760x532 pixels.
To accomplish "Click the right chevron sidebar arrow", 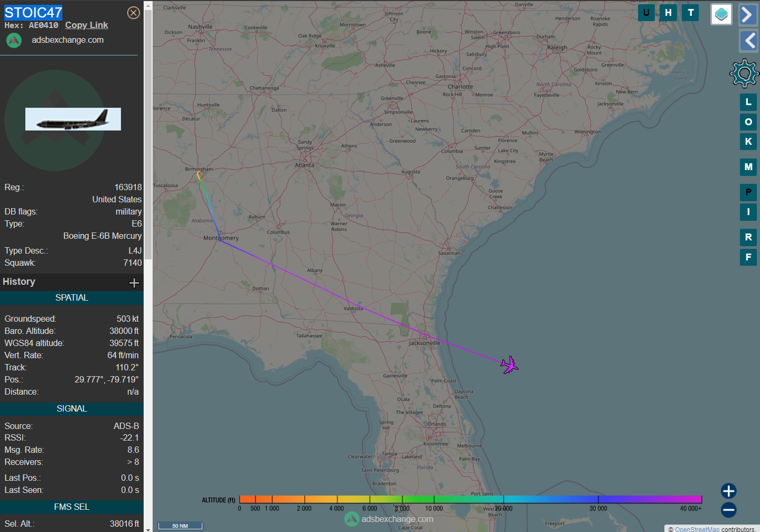I will click(x=748, y=14).
